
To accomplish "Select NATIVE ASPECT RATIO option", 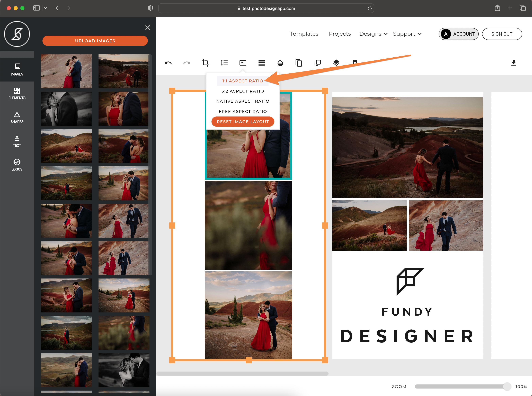I will pyautogui.click(x=243, y=101).
